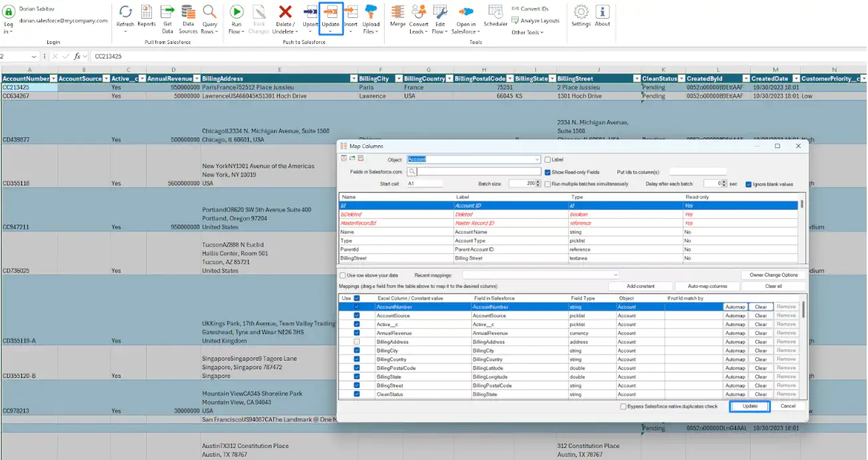Click Automap for the AccountSource row
Screen dimensions: 868x460
735,315
